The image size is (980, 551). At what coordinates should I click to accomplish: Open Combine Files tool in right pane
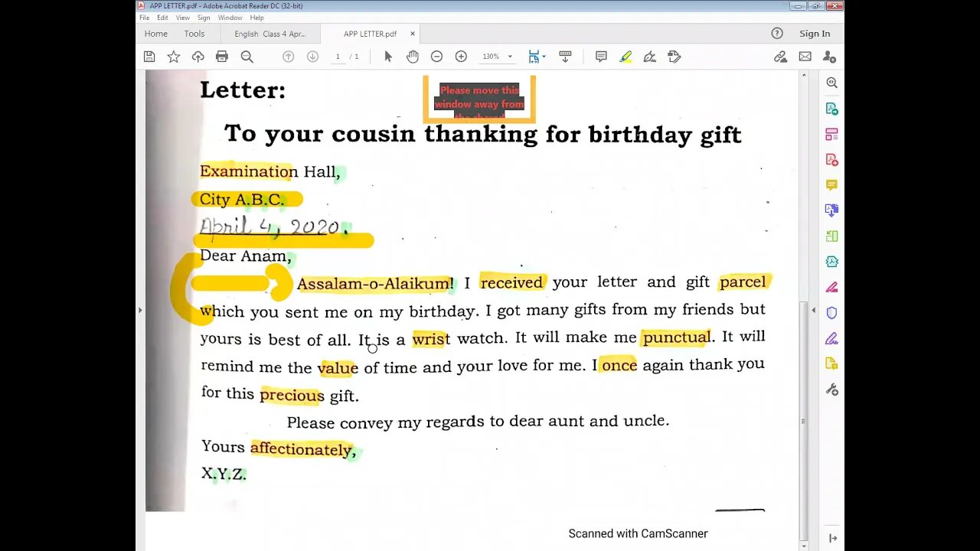point(832,210)
